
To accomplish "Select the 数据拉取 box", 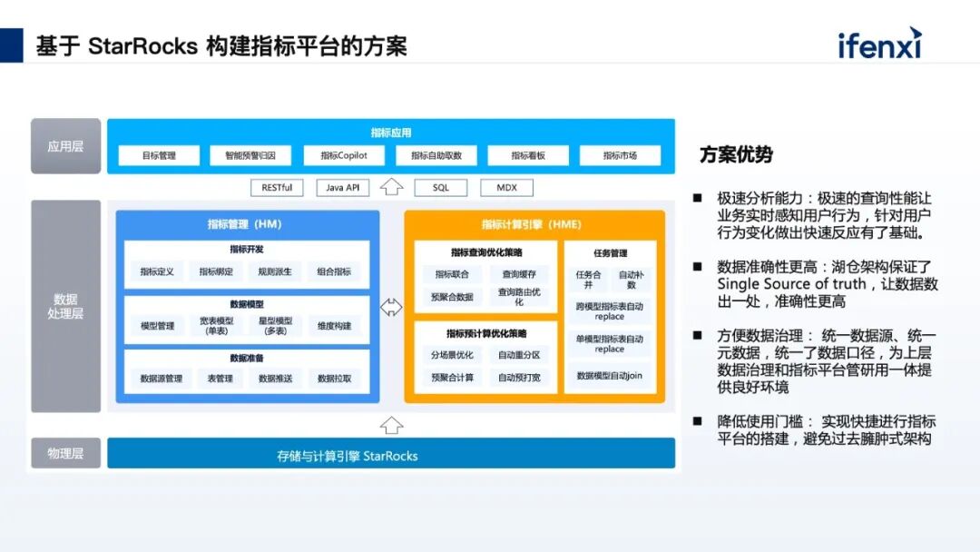I will point(334,379).
